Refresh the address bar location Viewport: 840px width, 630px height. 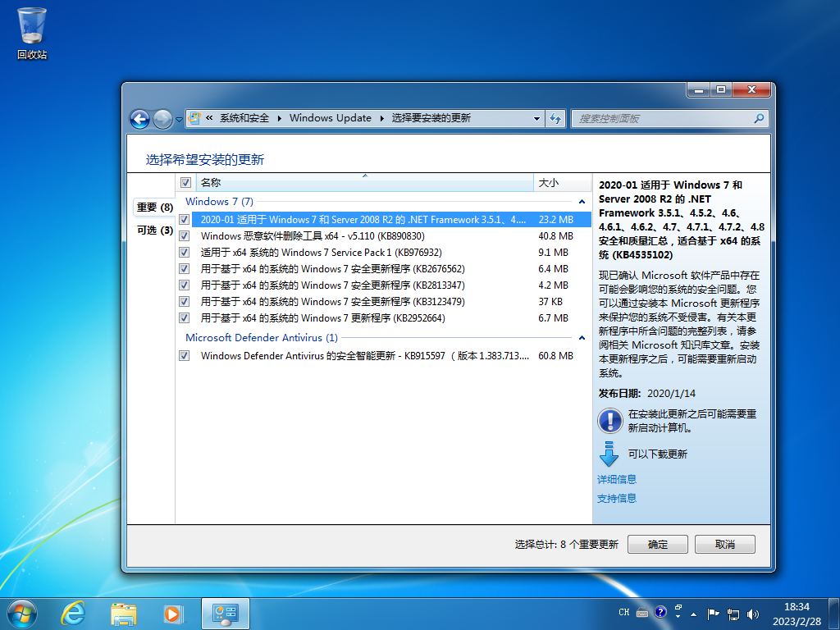coord(555,118)
